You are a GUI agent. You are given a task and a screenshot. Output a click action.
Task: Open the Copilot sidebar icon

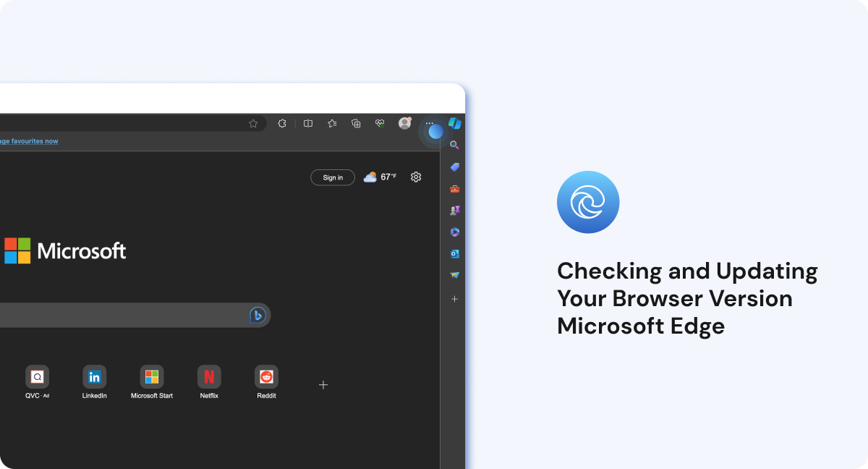tap(454, 124)
